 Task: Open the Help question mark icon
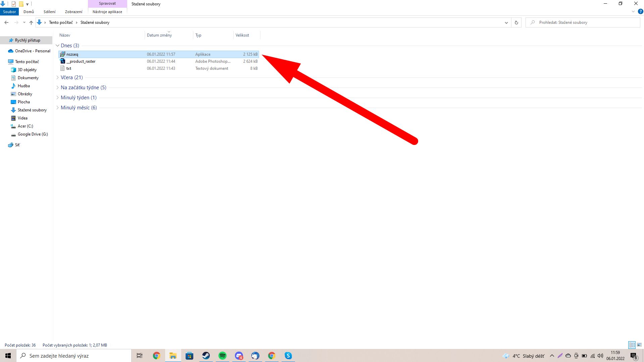[x=640, y=11]
